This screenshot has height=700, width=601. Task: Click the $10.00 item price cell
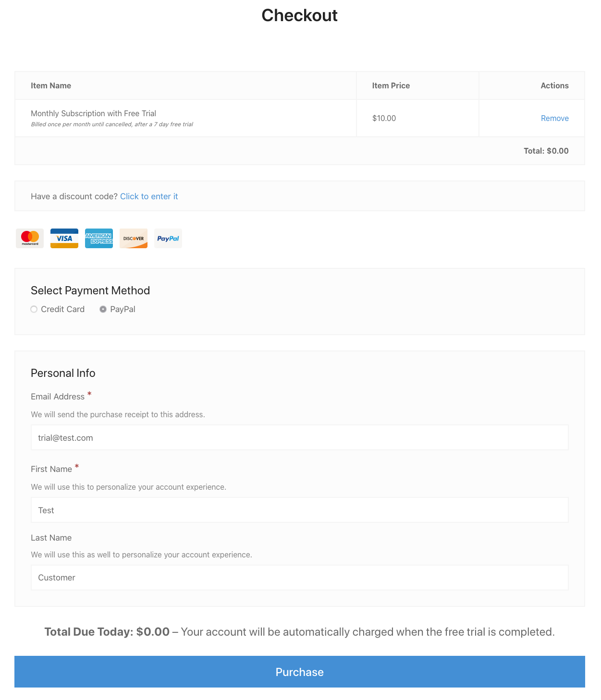384,118
